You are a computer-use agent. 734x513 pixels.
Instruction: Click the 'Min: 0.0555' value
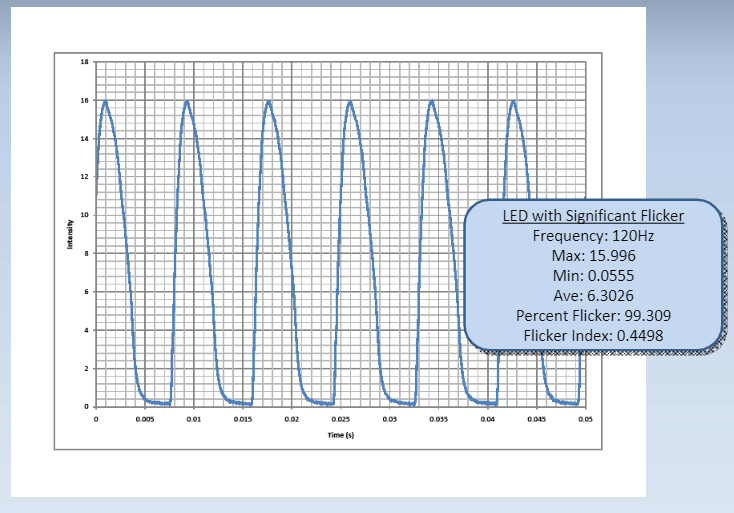tap(593, 276)
